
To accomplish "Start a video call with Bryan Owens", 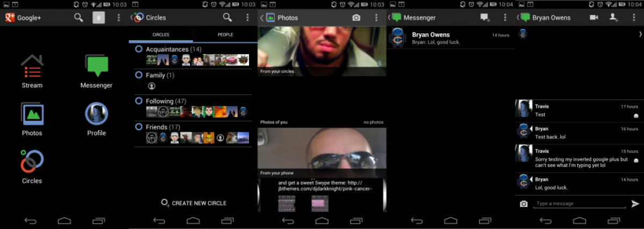I will pyautogui.click(x=594, y=18).
